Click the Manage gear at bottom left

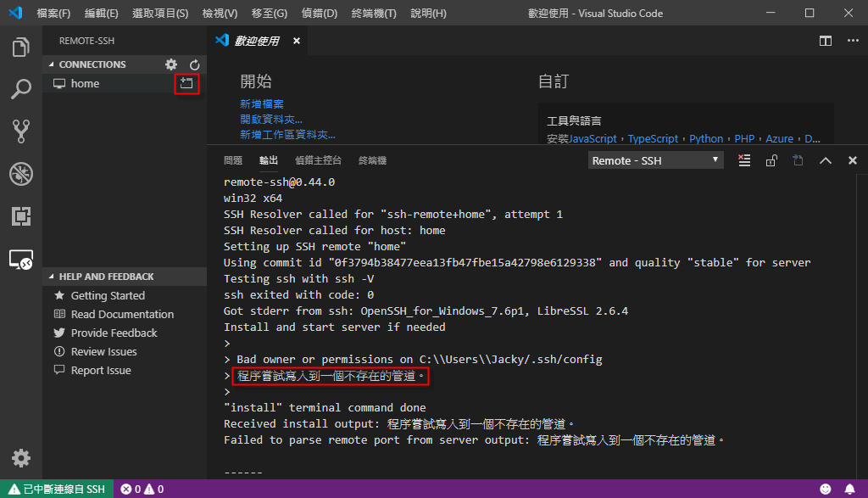pyautogui.click(x=20, y=458)
